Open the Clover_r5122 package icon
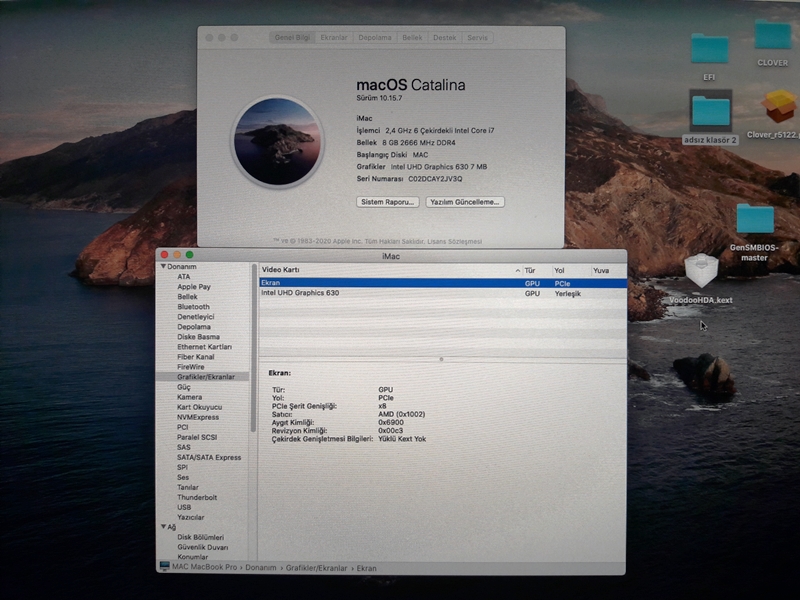800x600 pixels. 779,107
